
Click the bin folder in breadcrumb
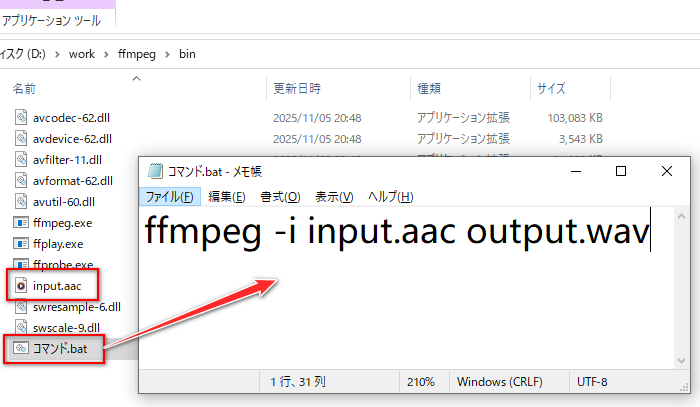click(x=188, y=54)
